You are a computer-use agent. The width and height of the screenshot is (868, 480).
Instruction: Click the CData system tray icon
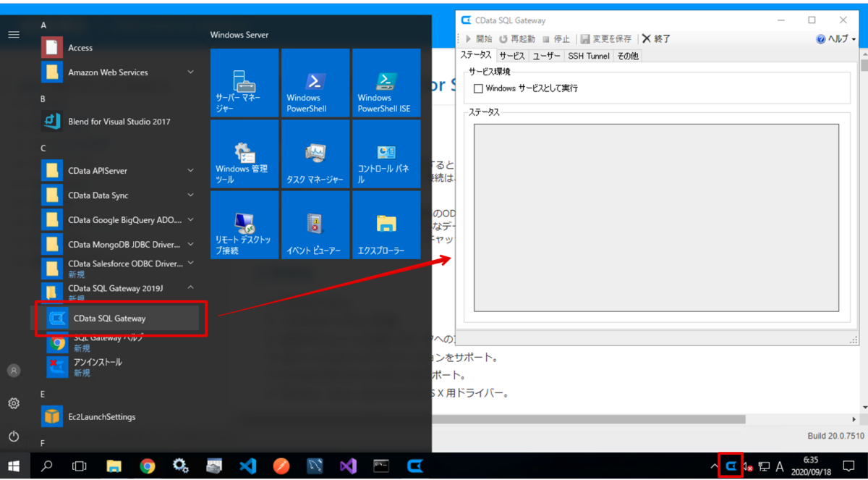[731, 466]
